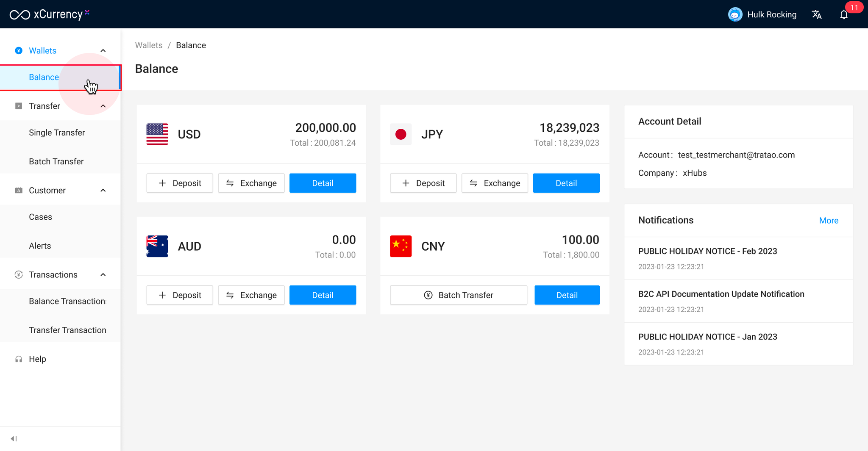Screen dimensions: 868x451
Task: Click the USD balance 200,000.00
Action: coord(325,128)
